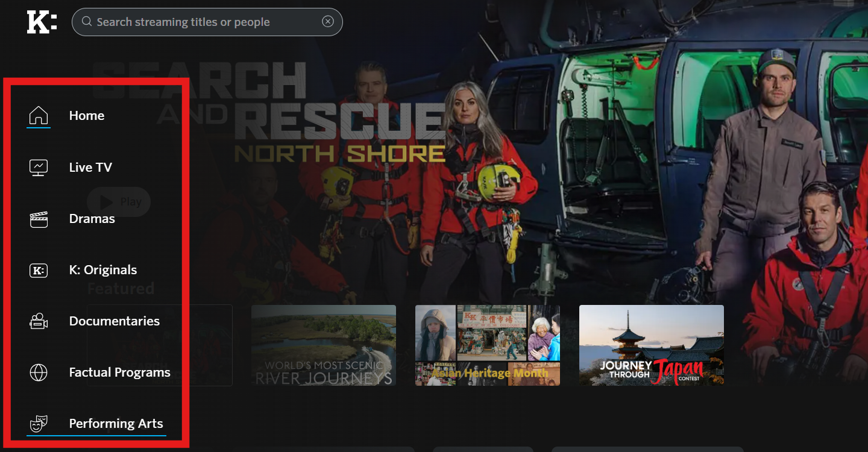The image size is (868, 452).
Task: Click the Performing Arts theatre masks icon
Action: tap(39, 424)
